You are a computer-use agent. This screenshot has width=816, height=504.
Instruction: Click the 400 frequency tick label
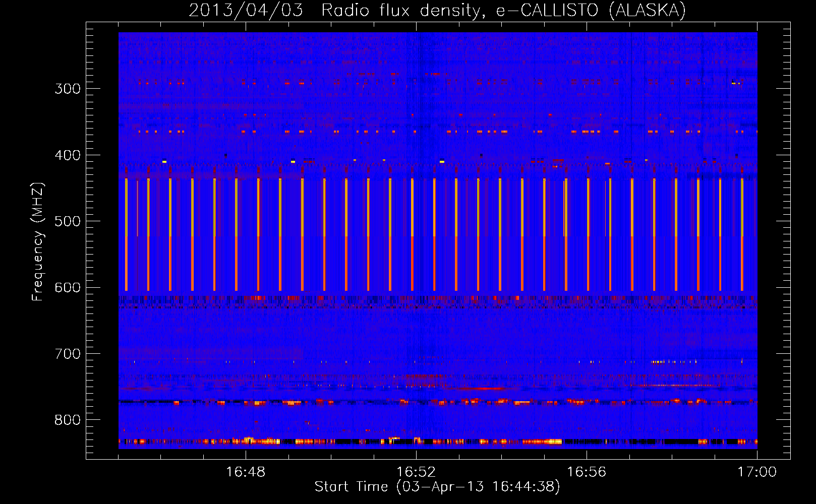coord(68,155)
